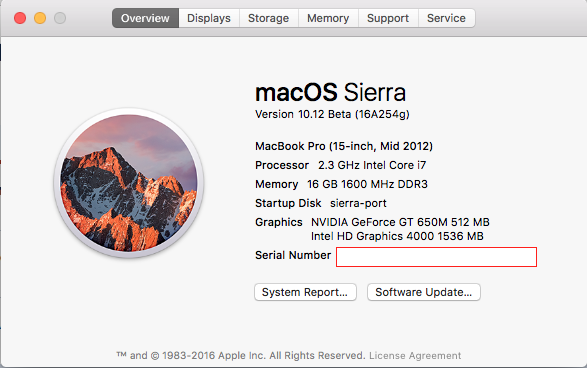Open the System Report button
The image size is (587, 368).
(305, 292)
